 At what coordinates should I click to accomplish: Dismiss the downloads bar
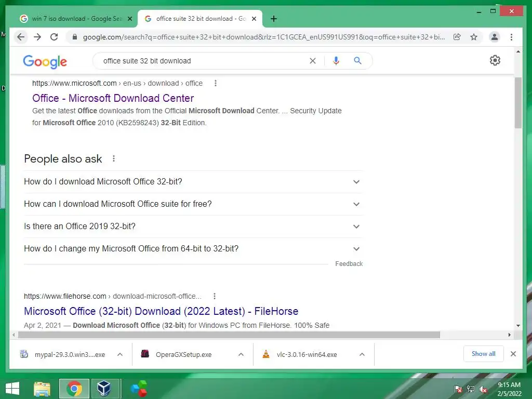(513, 354)
